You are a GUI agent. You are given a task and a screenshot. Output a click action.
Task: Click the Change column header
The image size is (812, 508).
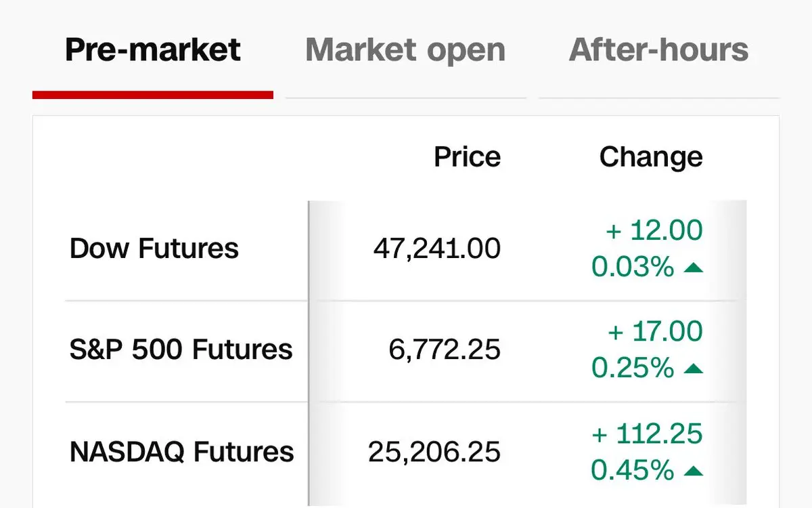coord(651,157)
